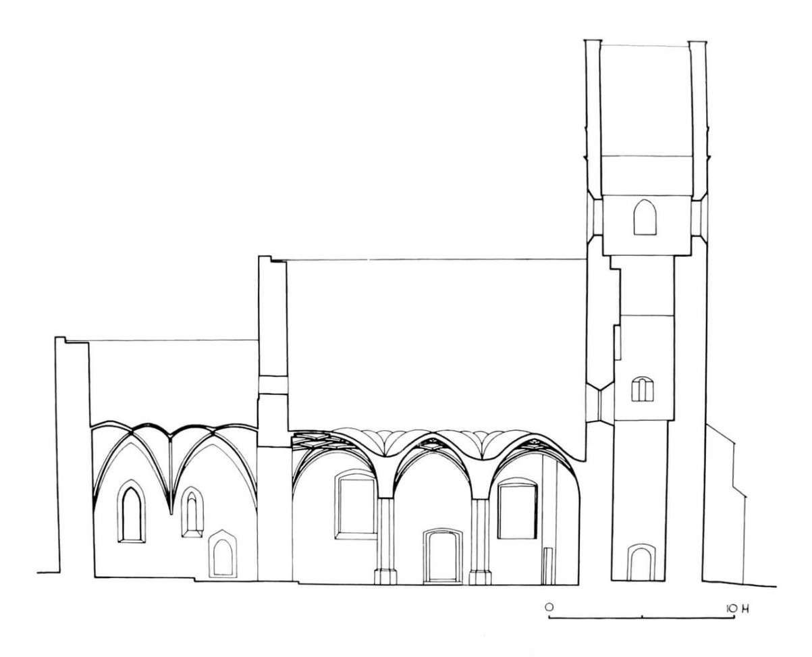Click the arched window in the upper tower

(x=645, y=217)
